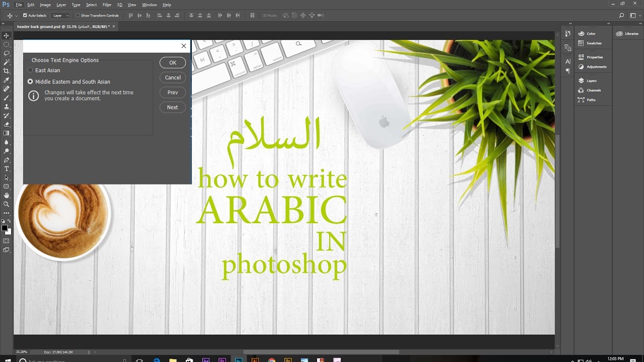Choose the East Asian radio option
This screenshot has height=362, width=644.
(30, 70)
